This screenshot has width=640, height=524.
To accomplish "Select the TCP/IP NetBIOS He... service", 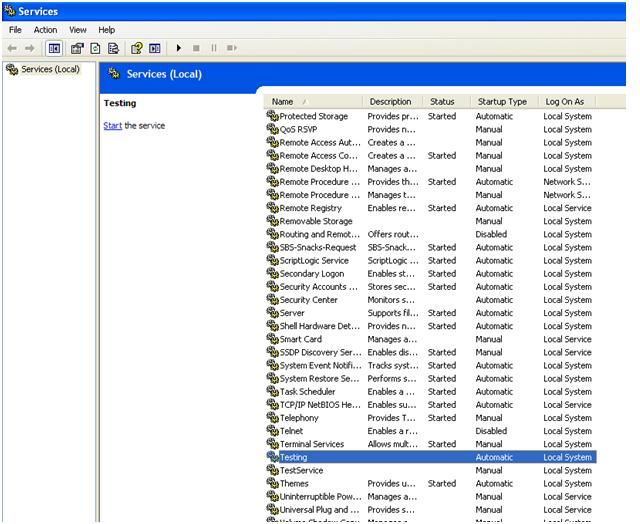I will click(x=431, y=404).
